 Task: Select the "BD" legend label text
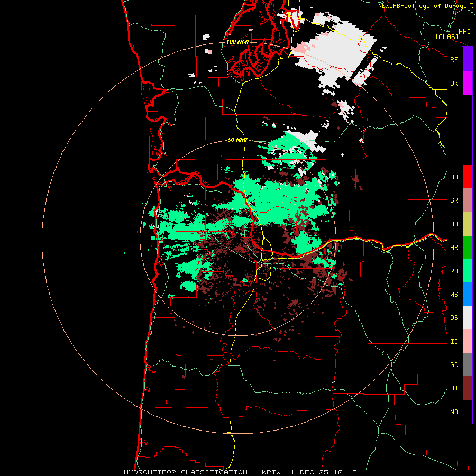[454, 224]
